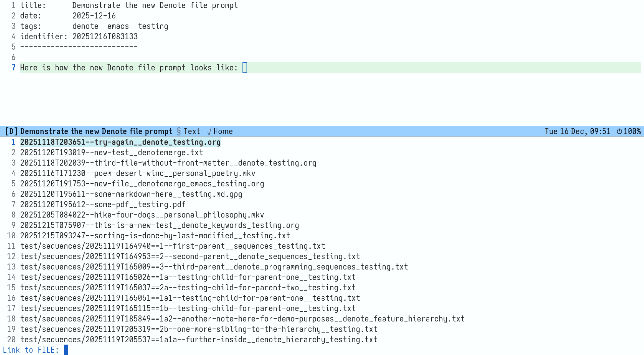Viewport: 644px width, 355px height.
Task: Click the cursor block on line 7
Action: 245,68
